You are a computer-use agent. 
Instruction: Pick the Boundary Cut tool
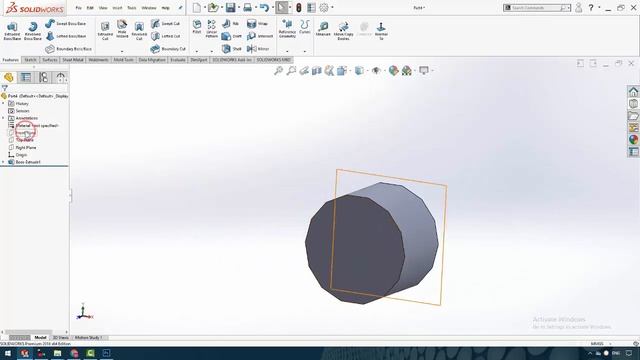(168, 49)
